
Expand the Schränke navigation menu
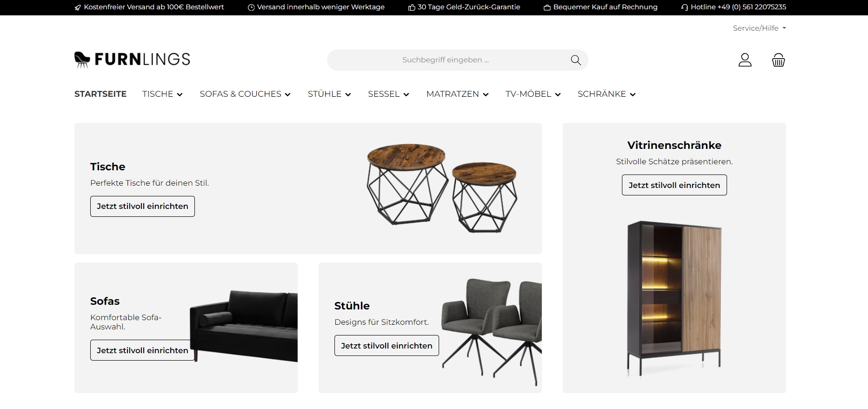coord(607,94)
